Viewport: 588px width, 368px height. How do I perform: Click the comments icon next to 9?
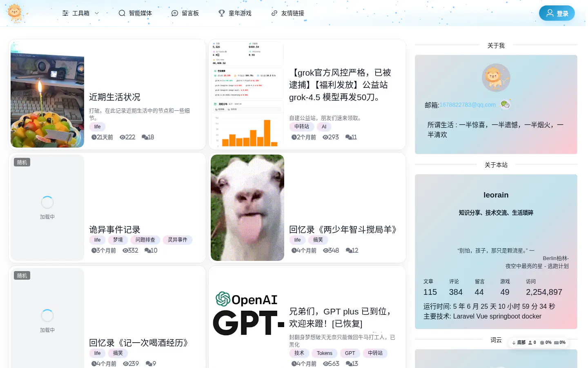[149, 364]
